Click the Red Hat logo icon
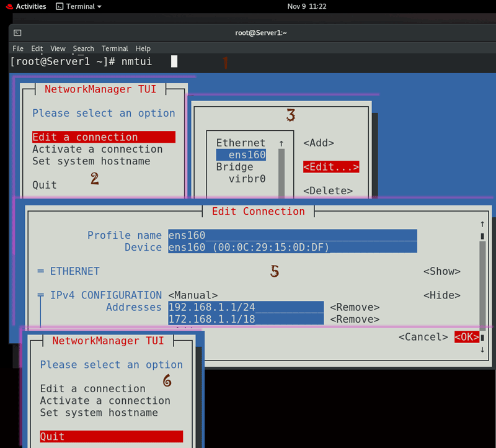Screen dimensions: 496x448 9,7
